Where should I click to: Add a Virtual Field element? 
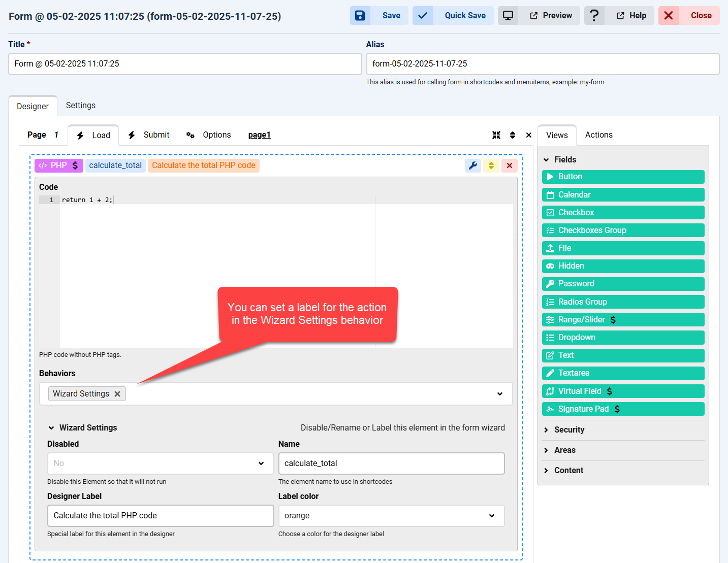(623, 391)
